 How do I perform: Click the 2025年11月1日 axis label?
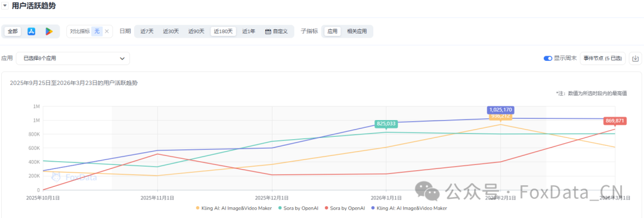(157, 198)
